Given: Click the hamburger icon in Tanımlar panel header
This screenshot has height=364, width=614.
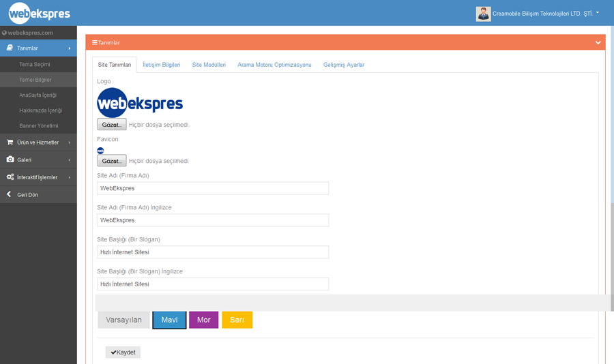Looking at the screenshot, I should pyautogui.click(x=95, y=43).
